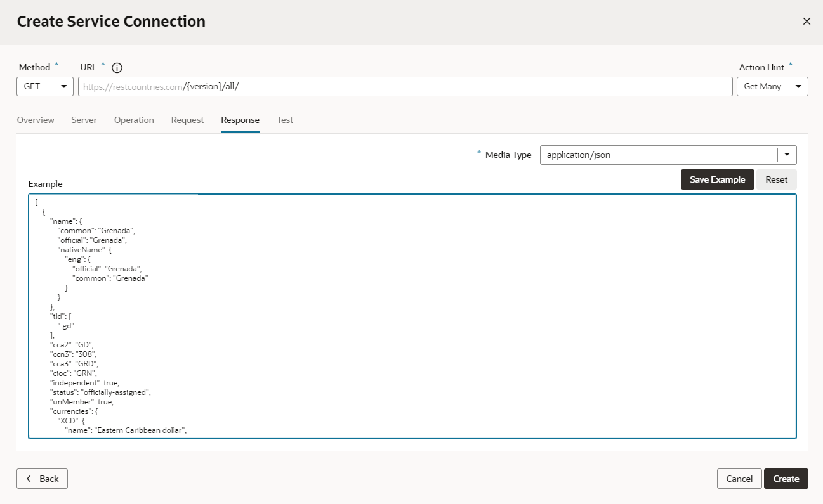Open the Operation tab

[x=134, y=120]
